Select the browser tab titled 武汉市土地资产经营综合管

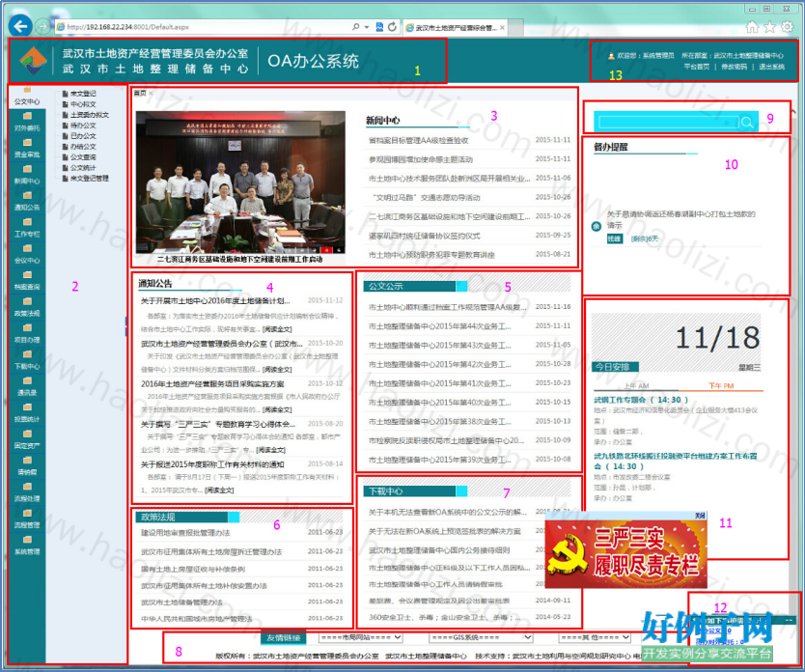456,28
